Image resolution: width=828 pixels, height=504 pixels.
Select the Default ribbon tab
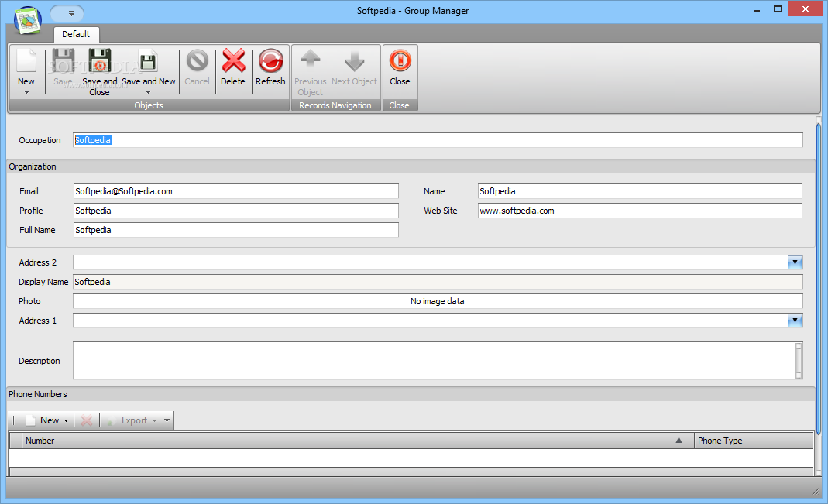pos(76,34)
